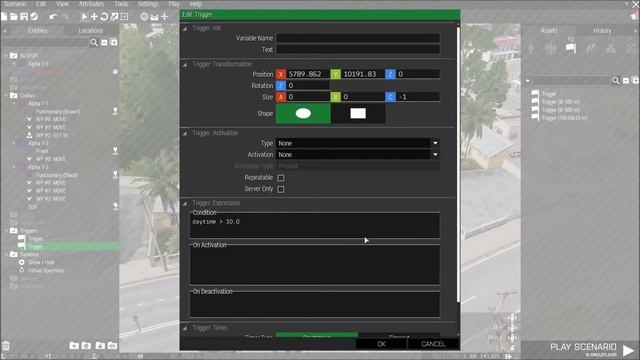The height and width of the screenshot is (360, 640).
Task: Select the rectangle trigger shape
Action: coord(358,113)
